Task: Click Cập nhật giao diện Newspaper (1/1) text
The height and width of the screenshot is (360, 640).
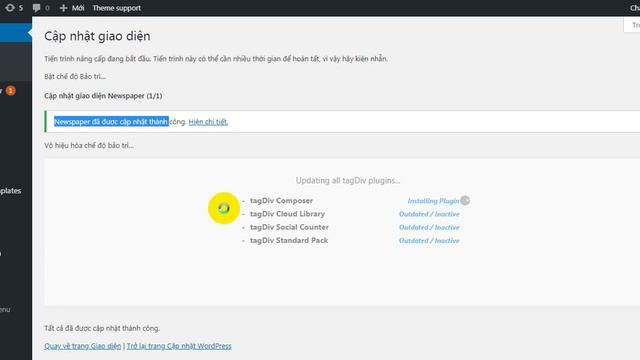Action: pos(103,96)
